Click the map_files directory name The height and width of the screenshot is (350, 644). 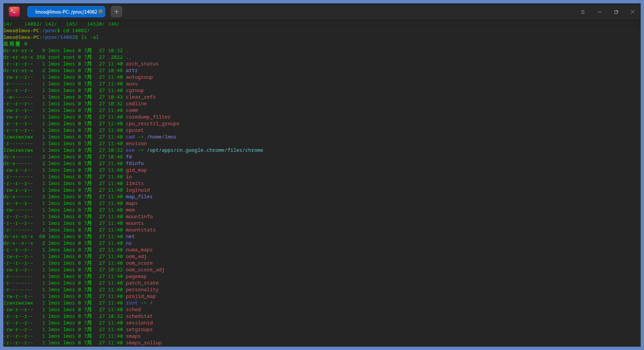[x=139, y=197]
